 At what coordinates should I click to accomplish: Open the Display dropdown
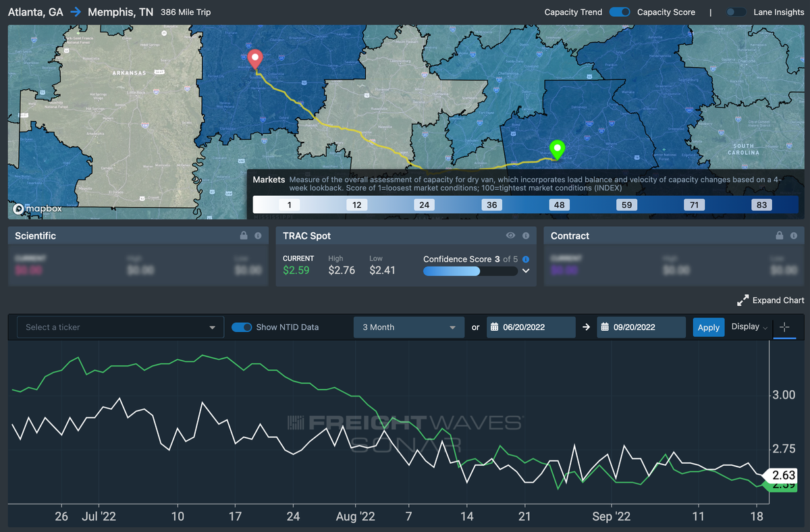click(x=749, y=327)
